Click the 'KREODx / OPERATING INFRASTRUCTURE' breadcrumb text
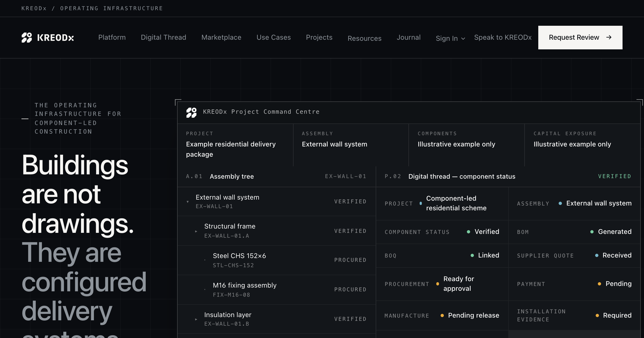Image resolution: width=644 pixels, height=338 pixels. (x=92, y=8)
